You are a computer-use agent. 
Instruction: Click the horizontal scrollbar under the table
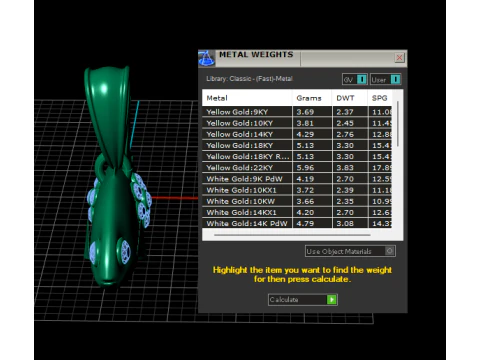[x=292, y=235]
